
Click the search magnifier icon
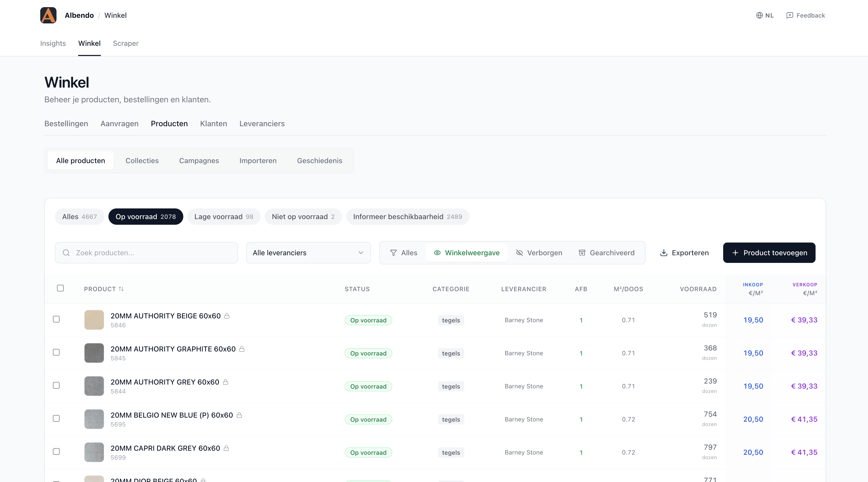pos(66,253)
